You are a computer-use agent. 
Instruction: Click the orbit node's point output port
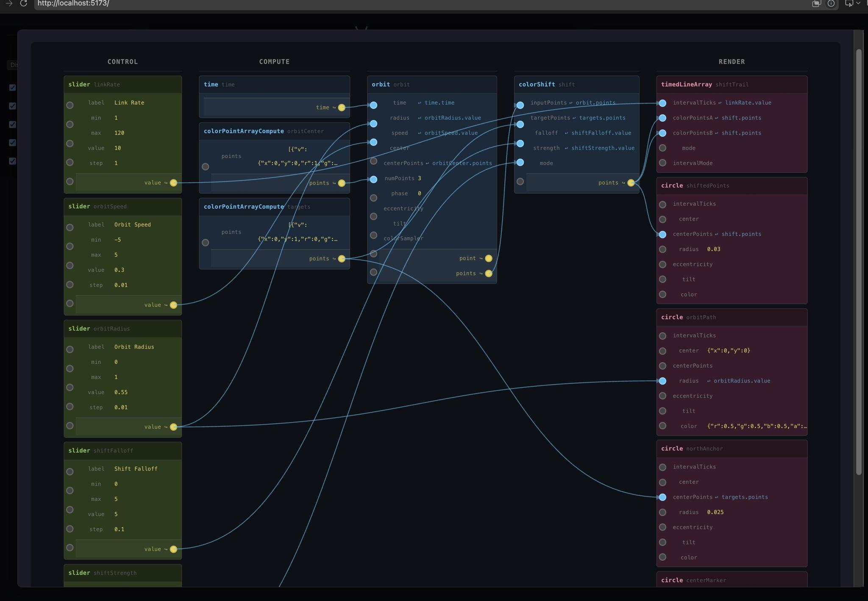click(x=489, y=258)
